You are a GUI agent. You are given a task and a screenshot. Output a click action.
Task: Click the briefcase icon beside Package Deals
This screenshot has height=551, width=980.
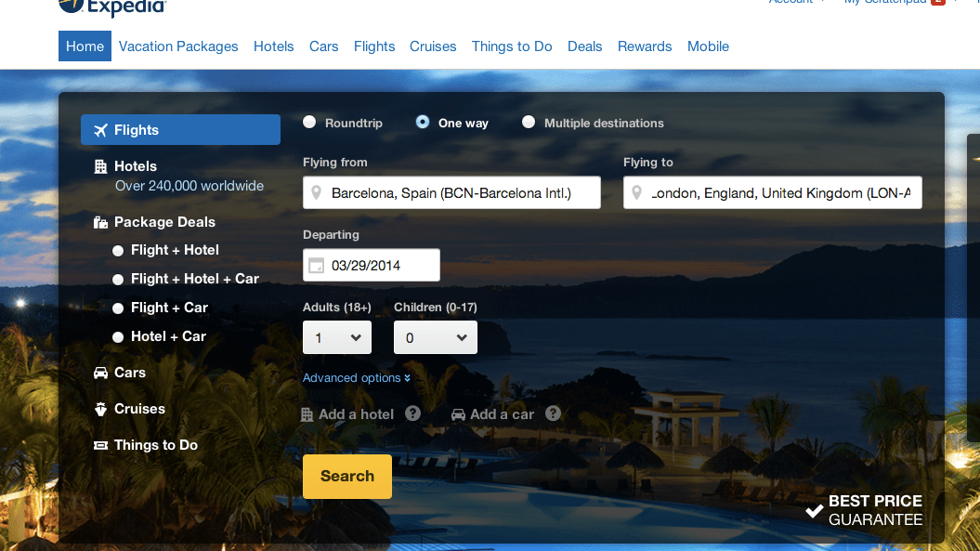100,222
